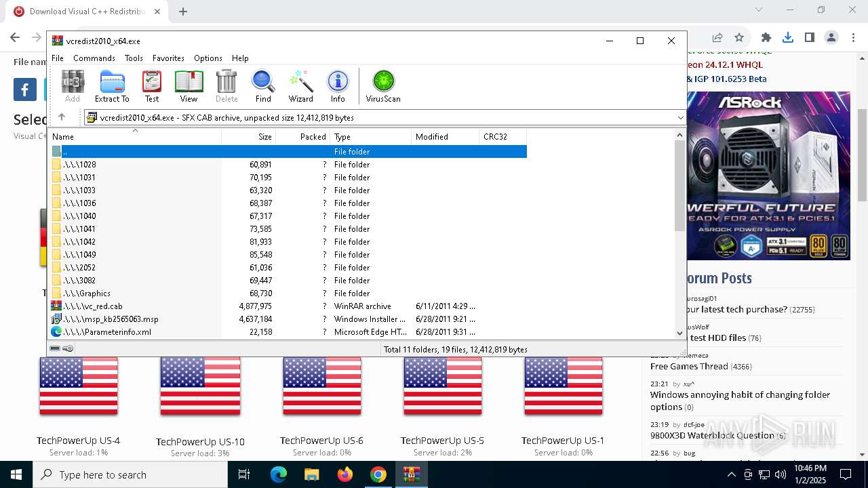Sort by CRC32 column header

tap(503, 136)
